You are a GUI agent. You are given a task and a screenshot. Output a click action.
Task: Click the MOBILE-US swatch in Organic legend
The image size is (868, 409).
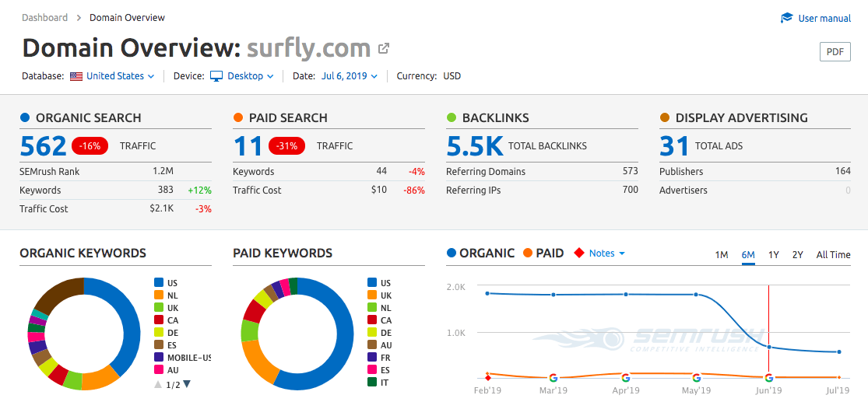click(x=159, y=357)
